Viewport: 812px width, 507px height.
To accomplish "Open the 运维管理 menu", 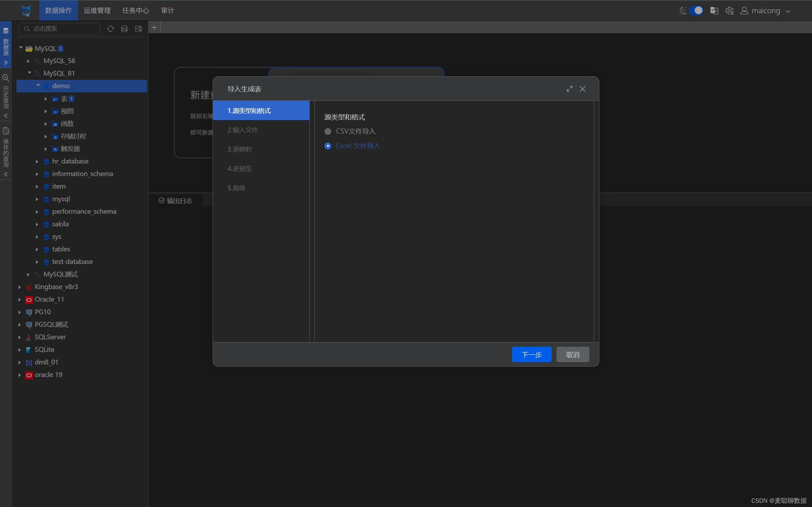I will coord(97,11).
